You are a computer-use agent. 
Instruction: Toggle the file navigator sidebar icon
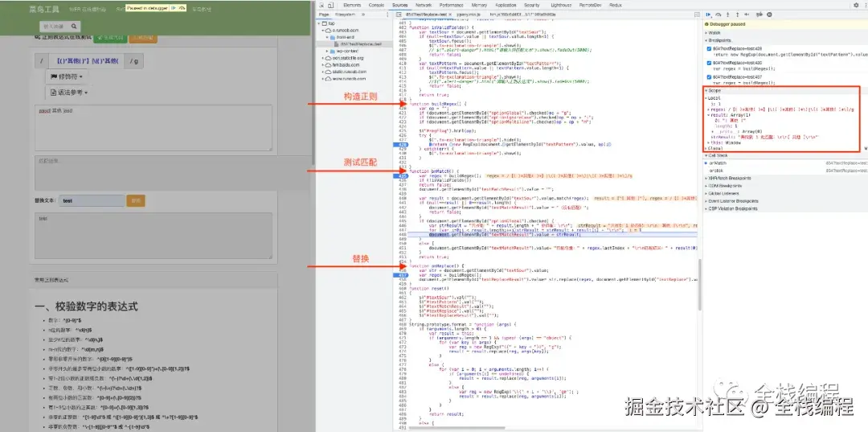[x=399, y=14]
